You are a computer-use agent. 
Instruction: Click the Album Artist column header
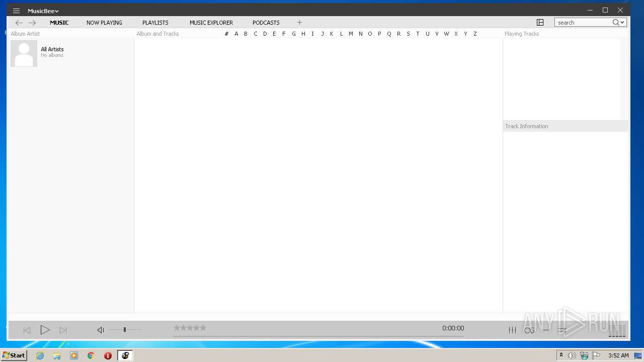[x=25, y=34]
